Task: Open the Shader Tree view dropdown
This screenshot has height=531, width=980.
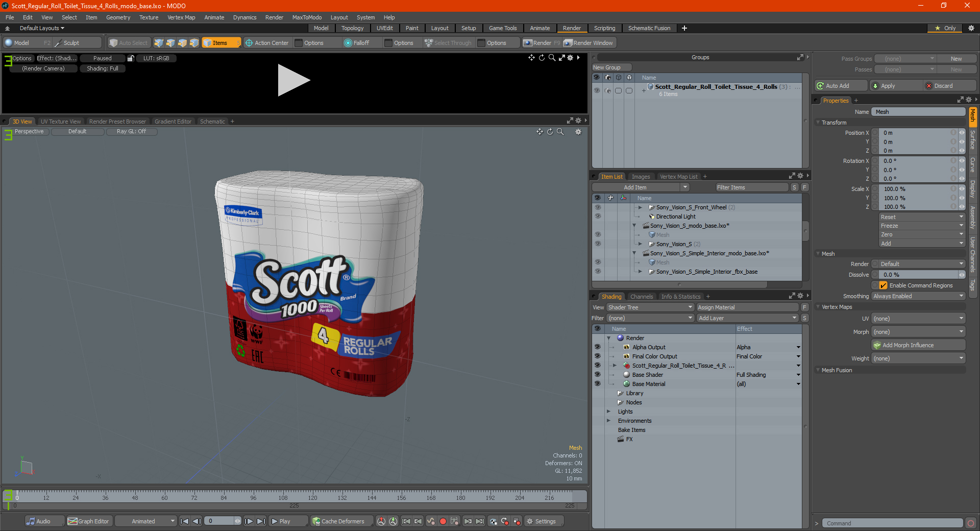Action: (x=650, y=307)
